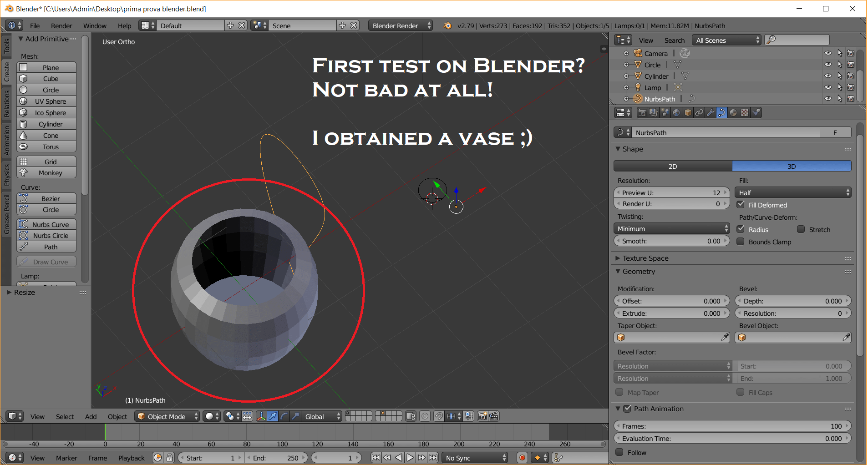
Task: Play the animation forward
Action: tap(410, 458)
